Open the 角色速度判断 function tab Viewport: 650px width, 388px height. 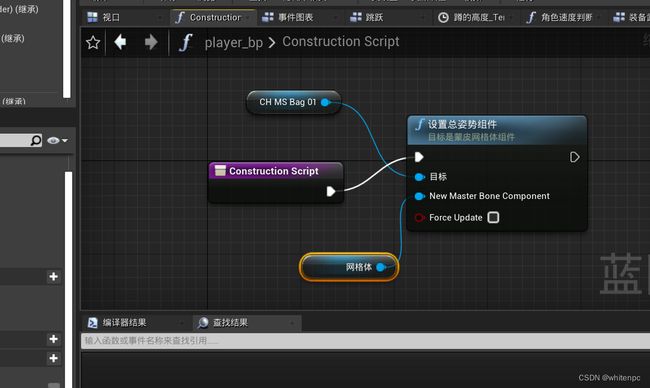click(x=563, y=17)
